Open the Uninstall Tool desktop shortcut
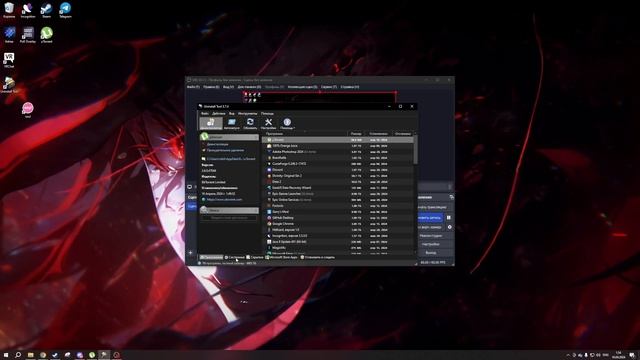 [x=9, y=85]
